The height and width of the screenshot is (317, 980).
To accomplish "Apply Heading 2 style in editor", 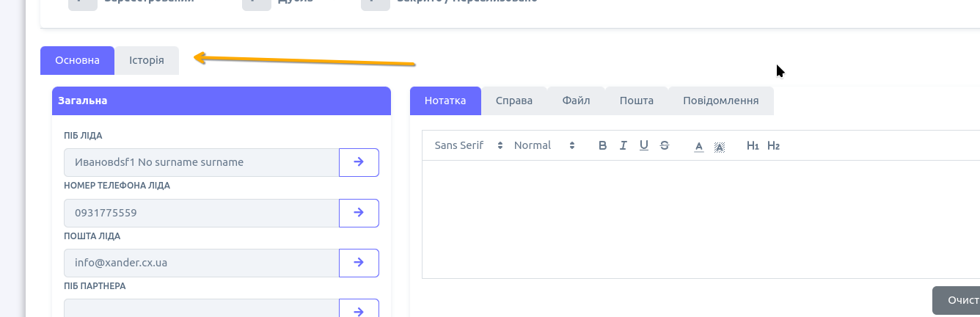I will tap(773, 145).
